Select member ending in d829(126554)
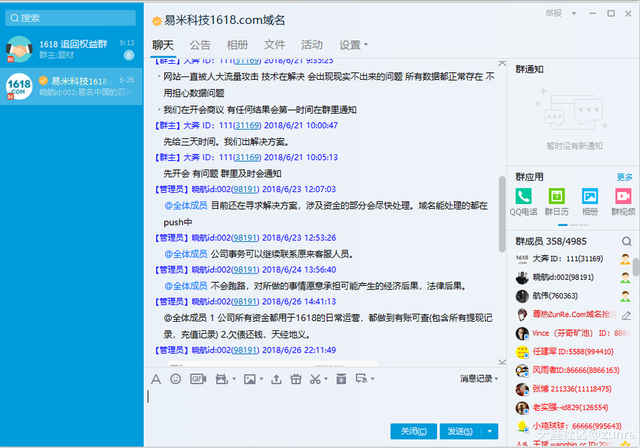Screen dimensions: 640x448 pos(573,408)
